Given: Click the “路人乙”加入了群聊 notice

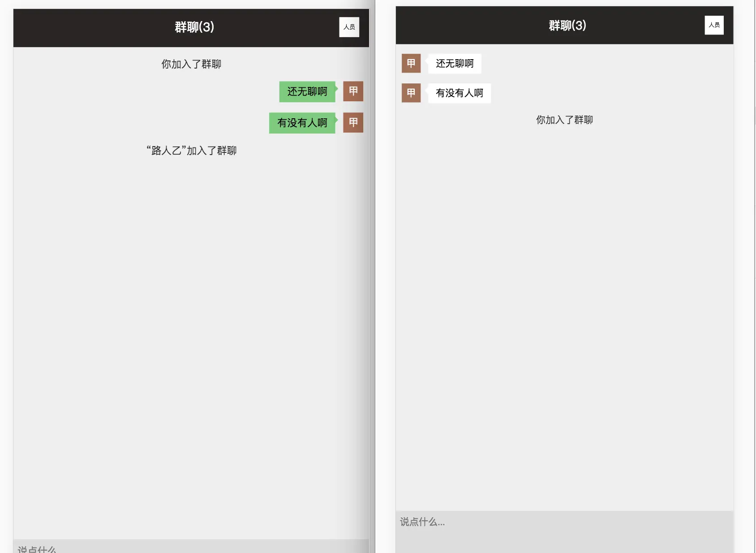Looking at the screenshot, I should click(191, 151).
